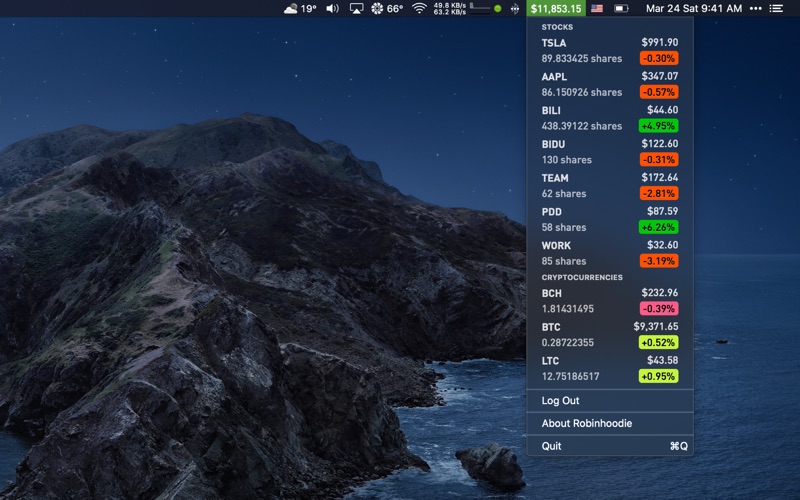The height and width of the screenshot is (500, 800).
Task: Select the WORK stock row
Action: (610, 253)
